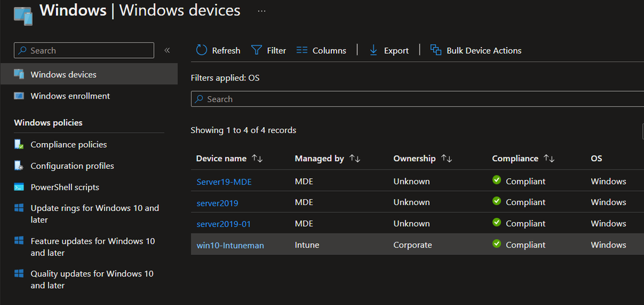The width and height of the screenshot is (644, 305).
Task: Click the Export download icon
Action: tap(373, 50)
